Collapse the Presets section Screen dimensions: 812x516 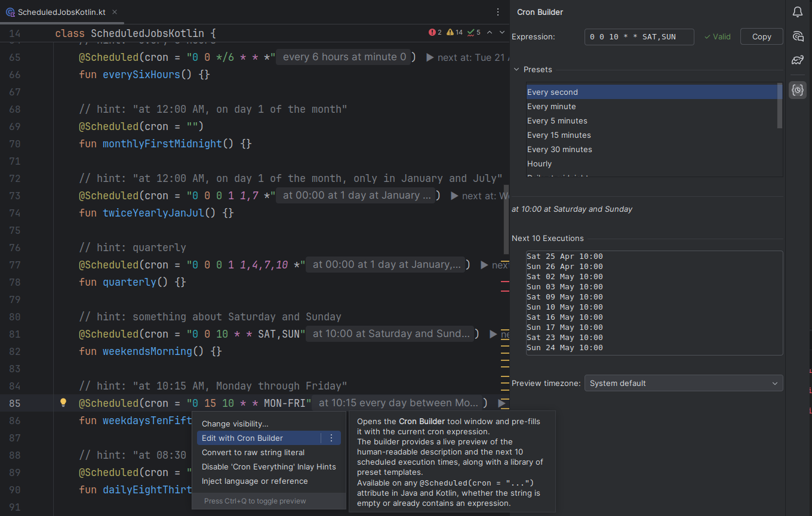[516, 70]
